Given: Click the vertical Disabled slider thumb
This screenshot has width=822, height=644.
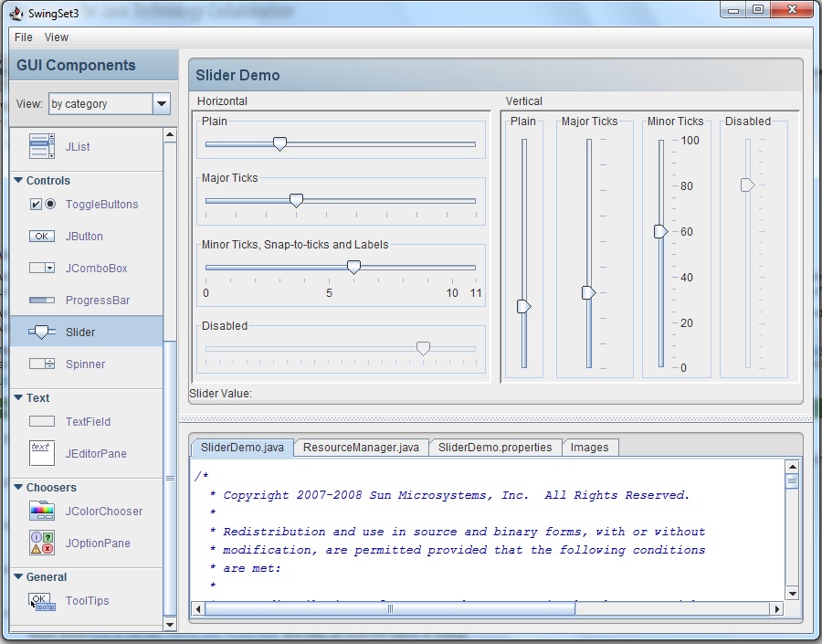Looking at the screenshot, I should point(747,185).
